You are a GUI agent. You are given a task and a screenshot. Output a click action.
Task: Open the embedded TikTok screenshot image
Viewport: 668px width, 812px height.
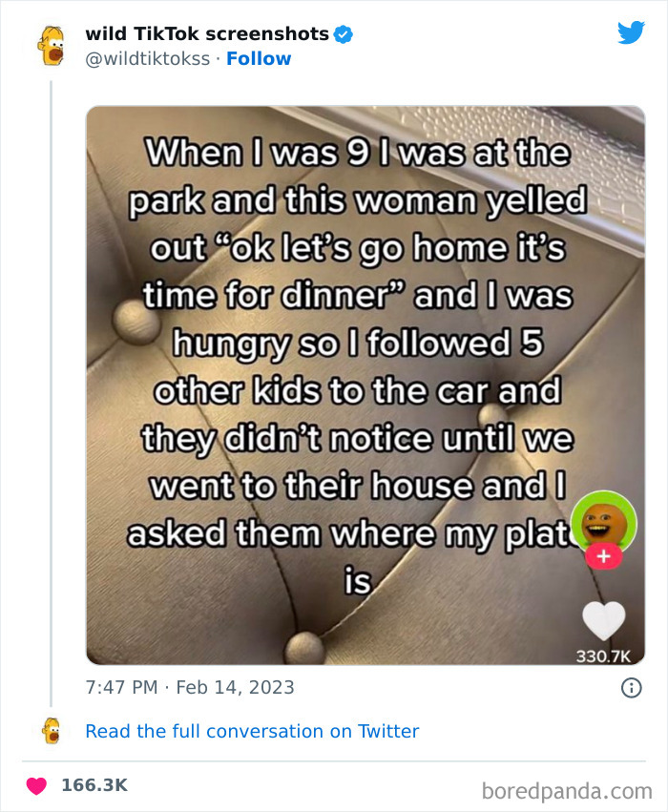(363, 382)
